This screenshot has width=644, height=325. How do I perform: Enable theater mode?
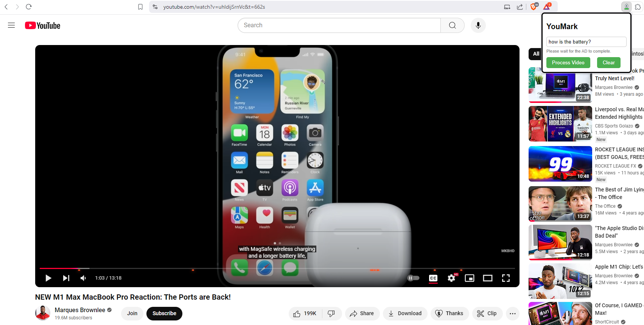point(488,278)
